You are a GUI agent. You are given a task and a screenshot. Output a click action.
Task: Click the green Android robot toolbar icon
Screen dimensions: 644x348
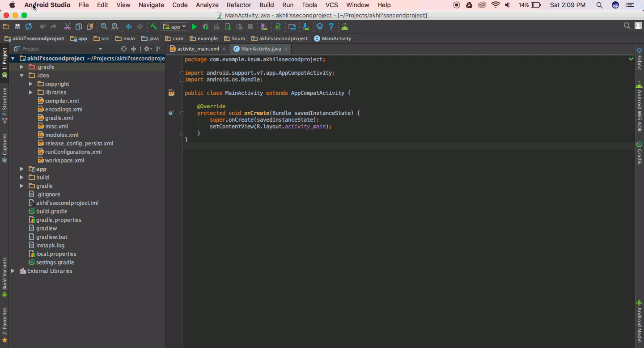[345, 27]
